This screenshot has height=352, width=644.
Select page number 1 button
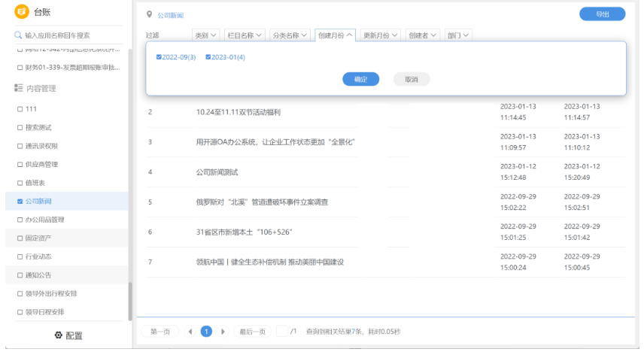(206, 332)
